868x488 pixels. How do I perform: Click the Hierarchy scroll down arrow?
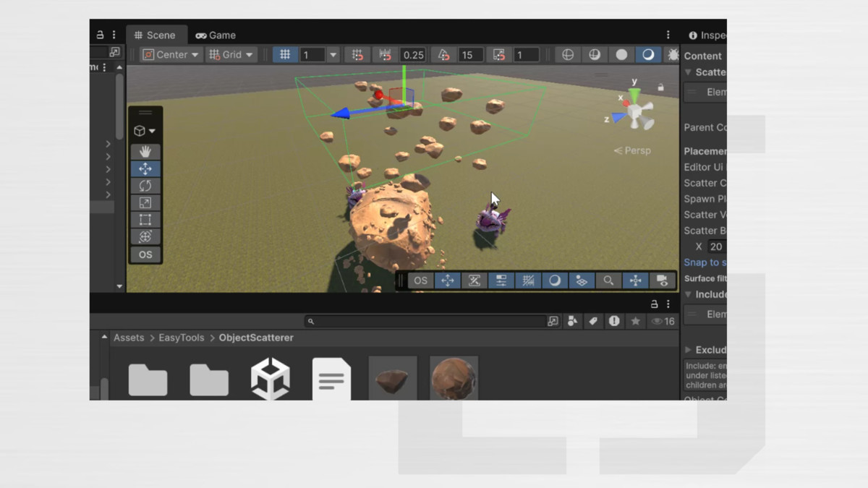119,286
